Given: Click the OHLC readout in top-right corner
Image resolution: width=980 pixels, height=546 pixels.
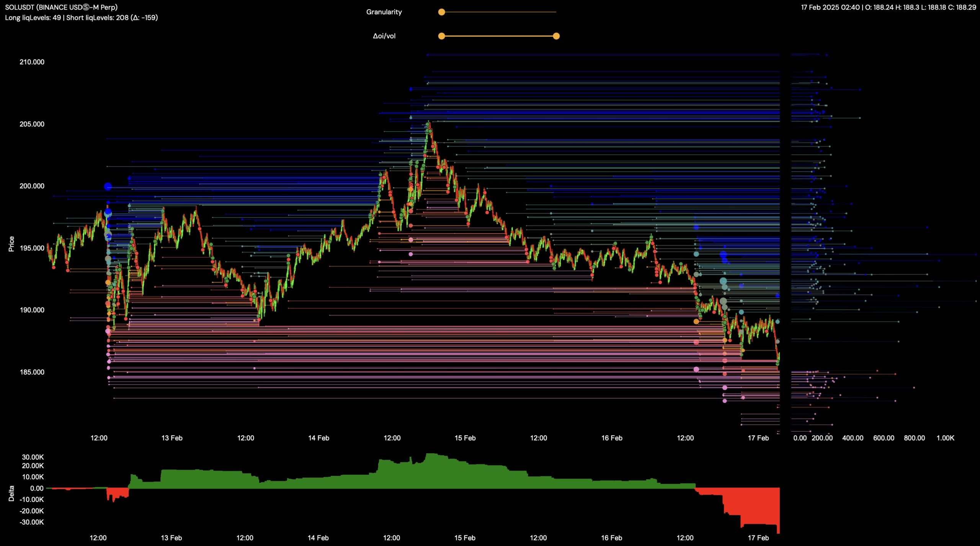Looking at the screenshot, I should tap(888, 7).
